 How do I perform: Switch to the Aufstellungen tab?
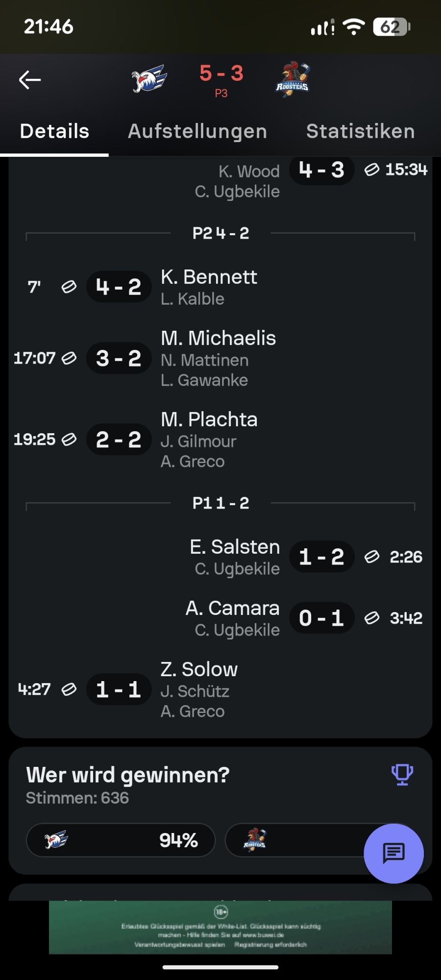tap(197, 131)
